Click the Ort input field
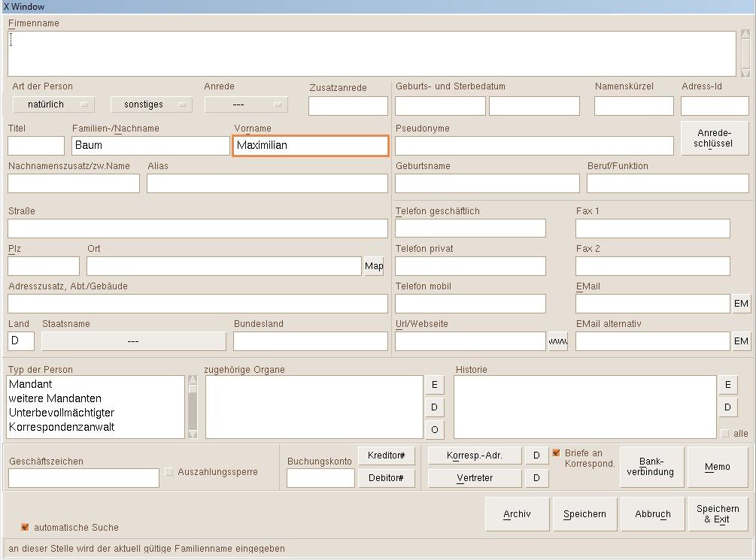756x560 pixels. [223, 266]
